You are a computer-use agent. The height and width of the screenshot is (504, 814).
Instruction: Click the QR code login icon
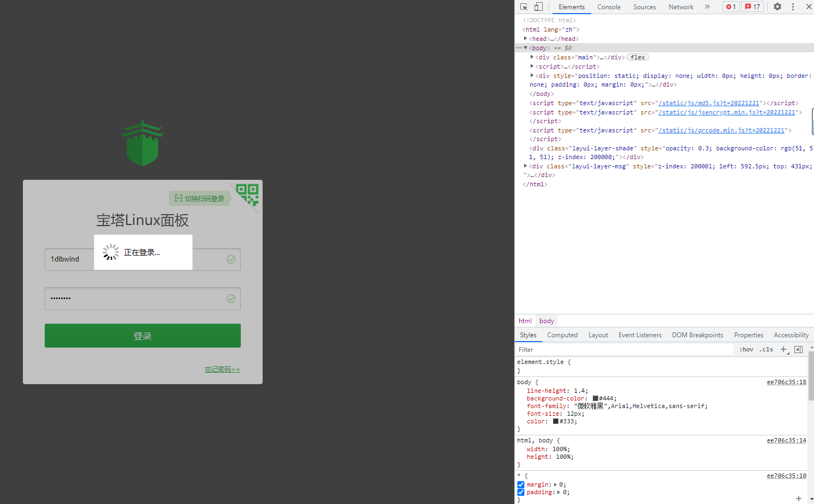247,195
